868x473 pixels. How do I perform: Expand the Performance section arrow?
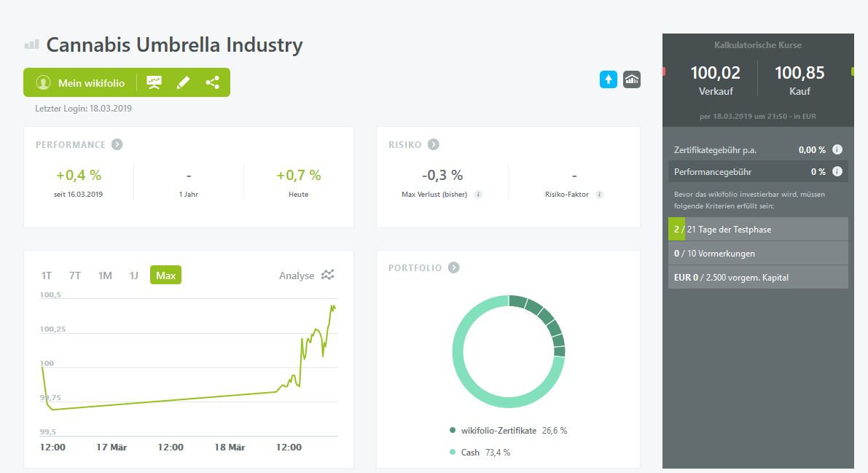point(117,144)
